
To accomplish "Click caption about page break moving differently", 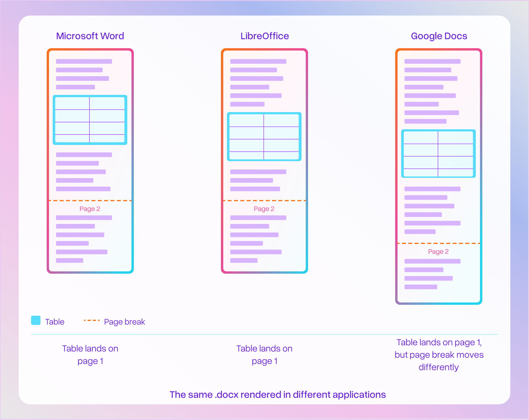I will coord(439,355).
